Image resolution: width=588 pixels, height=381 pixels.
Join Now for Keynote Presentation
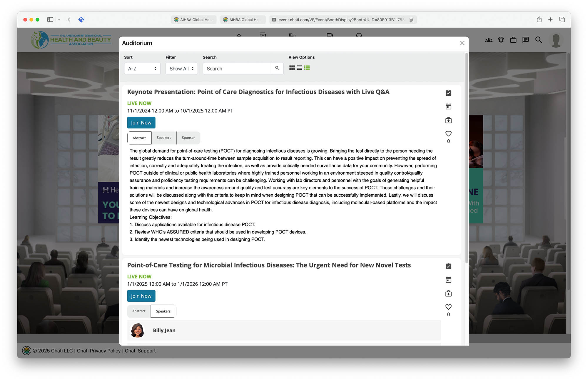pos(141,123)
